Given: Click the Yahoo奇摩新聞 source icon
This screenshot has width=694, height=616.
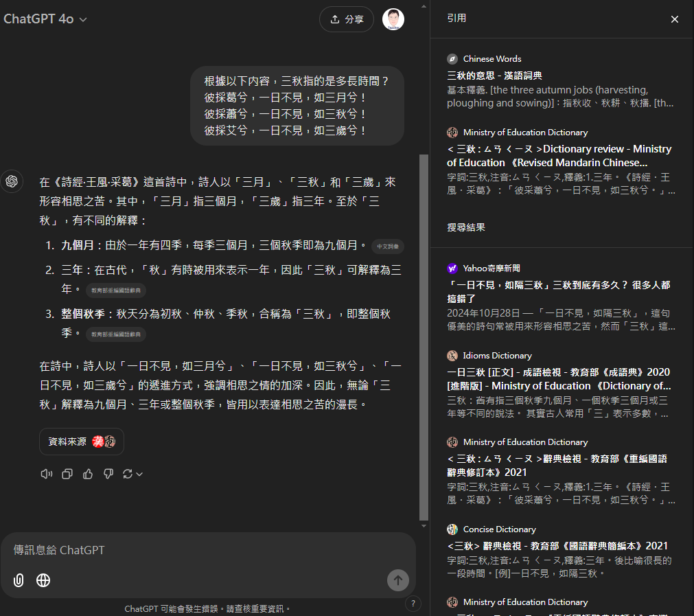Looking at the screenshot, I should [452, 269].
